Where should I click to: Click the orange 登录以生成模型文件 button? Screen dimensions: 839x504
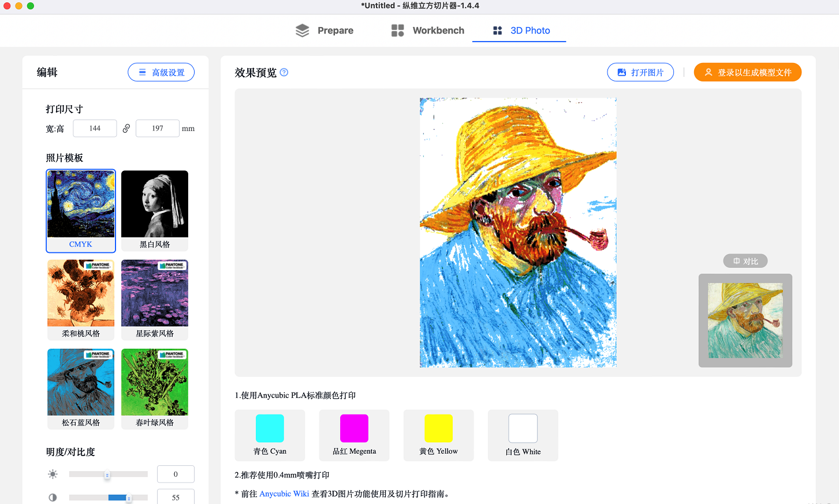pyautogui.click(x=748, y=72)
